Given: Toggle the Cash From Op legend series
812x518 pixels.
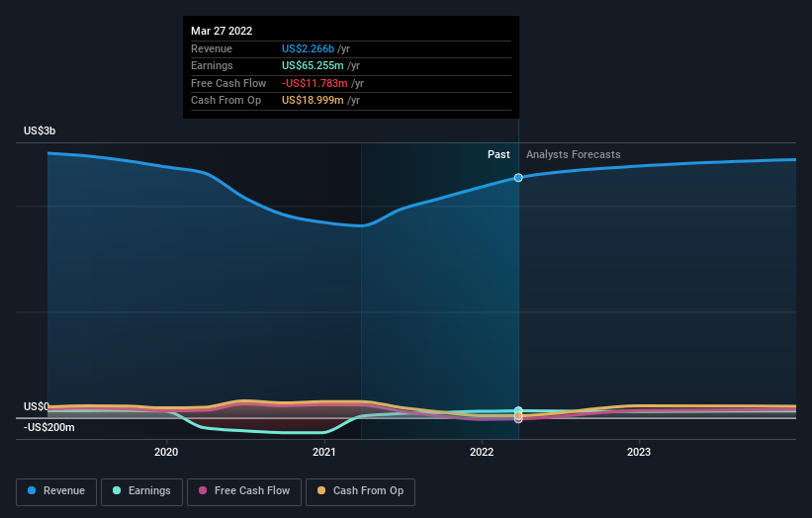Looking at the screenshot, I should pyautogui.click(x=360, y=491).
